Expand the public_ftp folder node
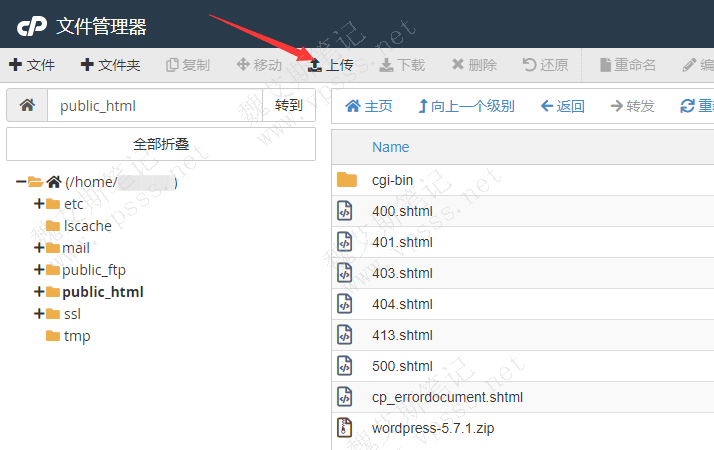The height and width of the screenshot is (450, 714). click(39, 270)
